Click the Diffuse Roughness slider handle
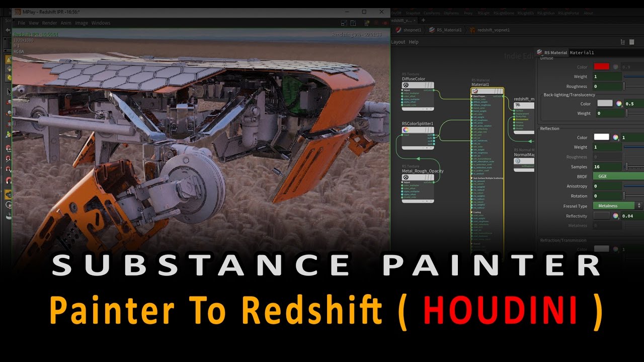Image resolution: width=644 pixels, height=362 pixels. coord(625,86)
